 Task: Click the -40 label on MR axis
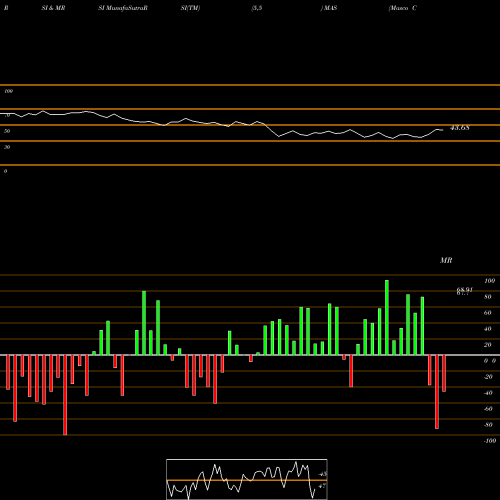[x=488, y=393]
